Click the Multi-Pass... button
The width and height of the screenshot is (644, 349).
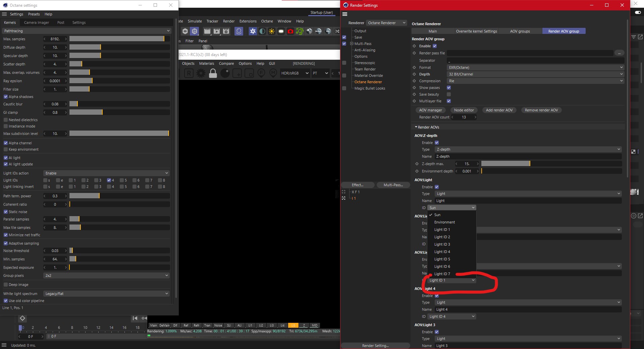(393, 185)
